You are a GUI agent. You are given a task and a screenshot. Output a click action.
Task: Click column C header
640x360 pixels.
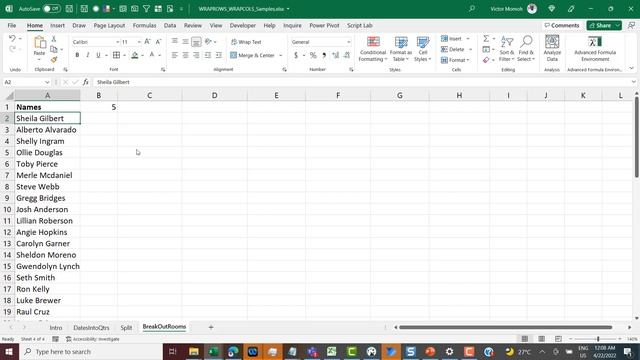coord(149,95)
